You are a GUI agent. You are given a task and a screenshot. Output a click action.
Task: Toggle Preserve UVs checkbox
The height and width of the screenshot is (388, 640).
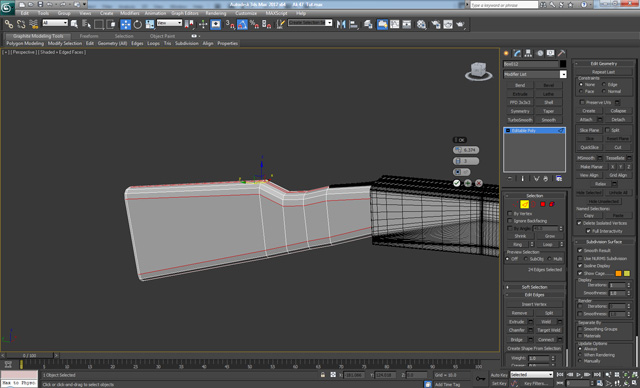(x=582, y=102)
